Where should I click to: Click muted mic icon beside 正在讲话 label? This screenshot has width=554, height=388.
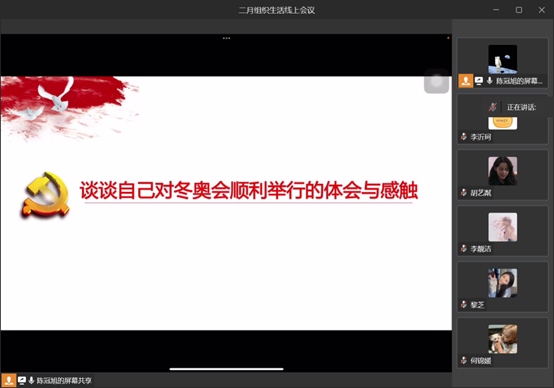(493, 107)
